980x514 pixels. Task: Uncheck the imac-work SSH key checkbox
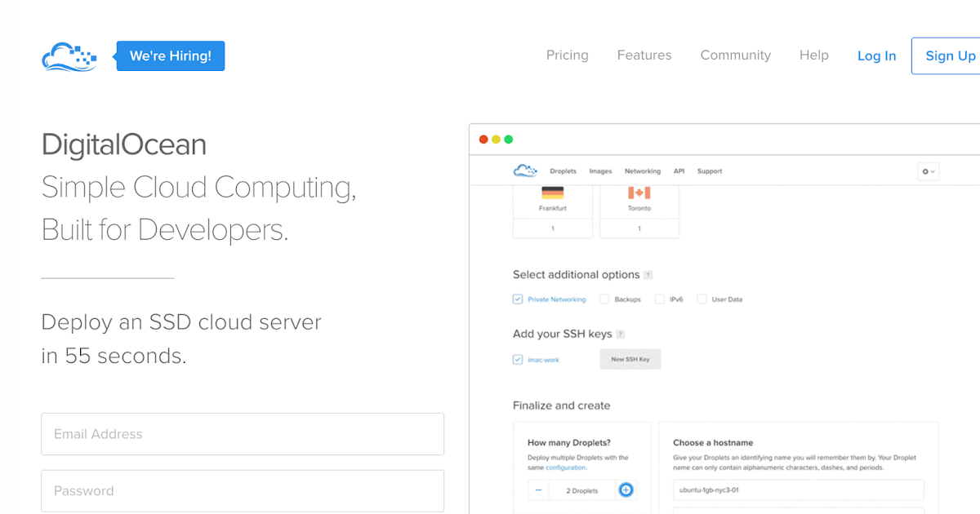pos(518,359)
